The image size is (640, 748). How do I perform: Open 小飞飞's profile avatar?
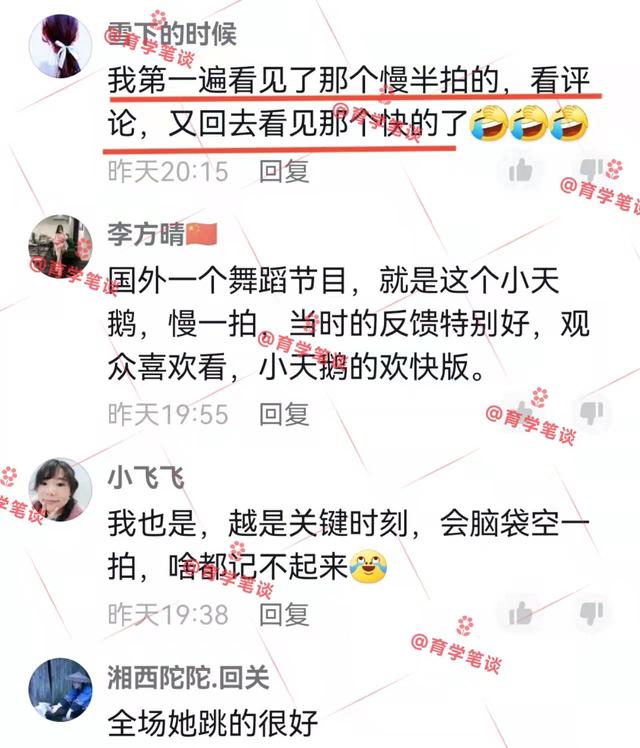click(x=61, y=490)
